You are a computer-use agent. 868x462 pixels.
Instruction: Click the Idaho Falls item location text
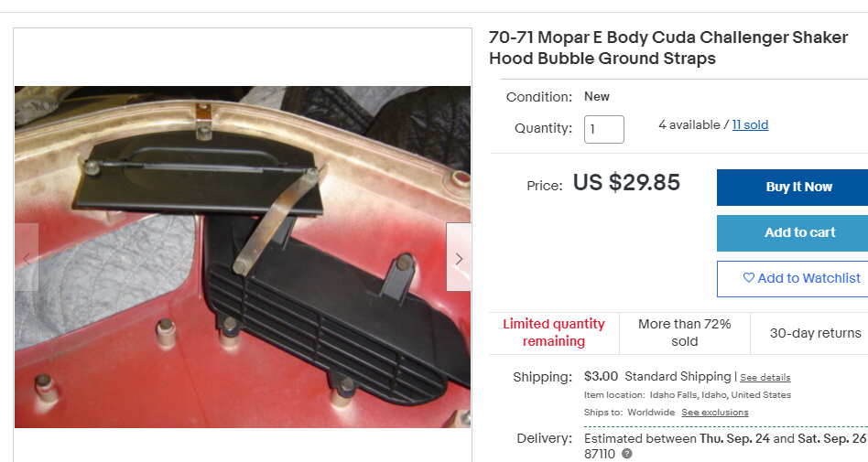click(x=721, y=395)
